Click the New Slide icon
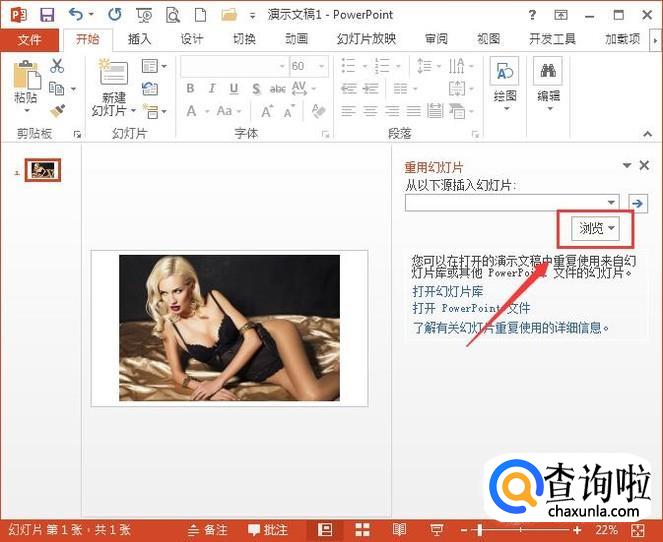This screenshot has height=542, width=663. coord(113,73)
